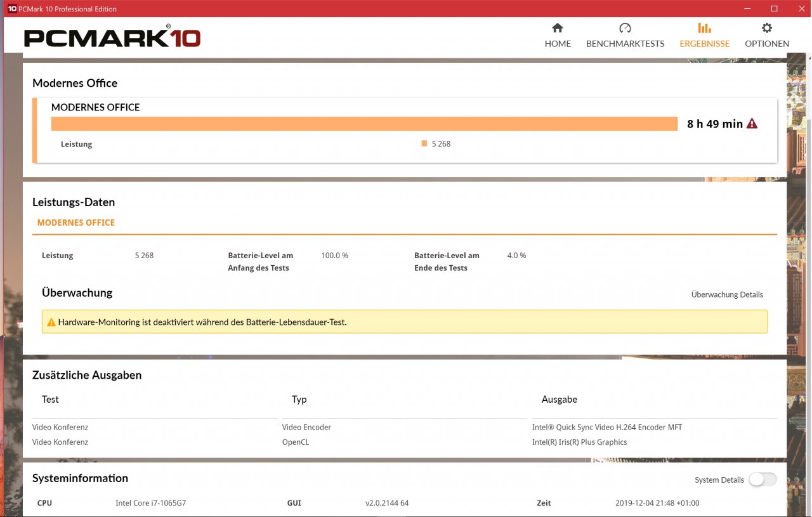812x517 pixels.
Task: Open the Benchmarktests gauge icon
Action: [x=625, y=28]
